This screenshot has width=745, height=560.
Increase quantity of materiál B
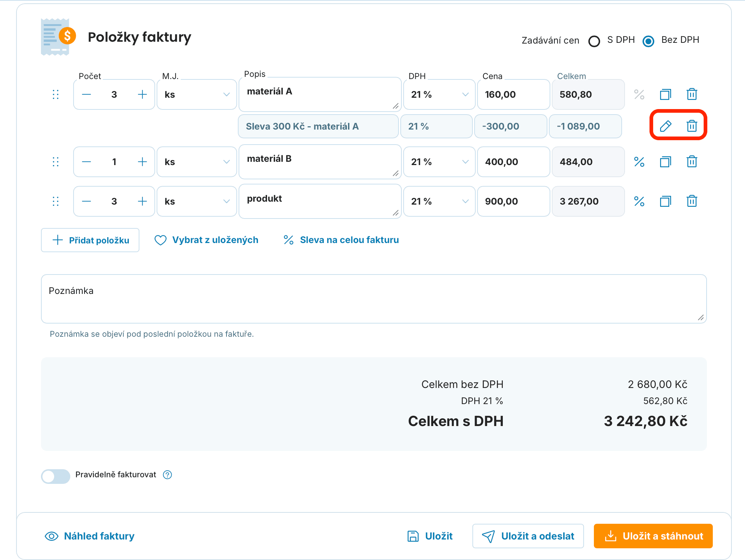click(x=142, y=162)
